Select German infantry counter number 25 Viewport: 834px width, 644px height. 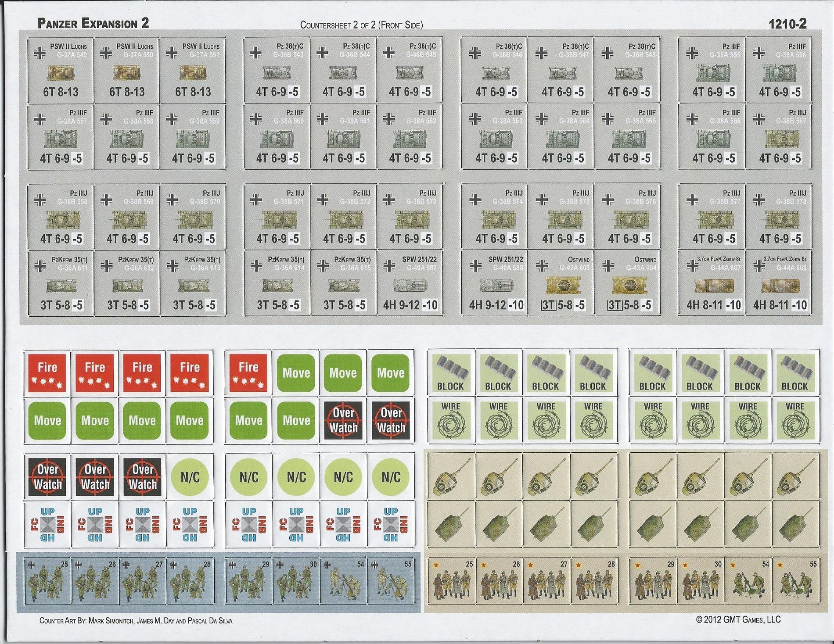point(47,582)
